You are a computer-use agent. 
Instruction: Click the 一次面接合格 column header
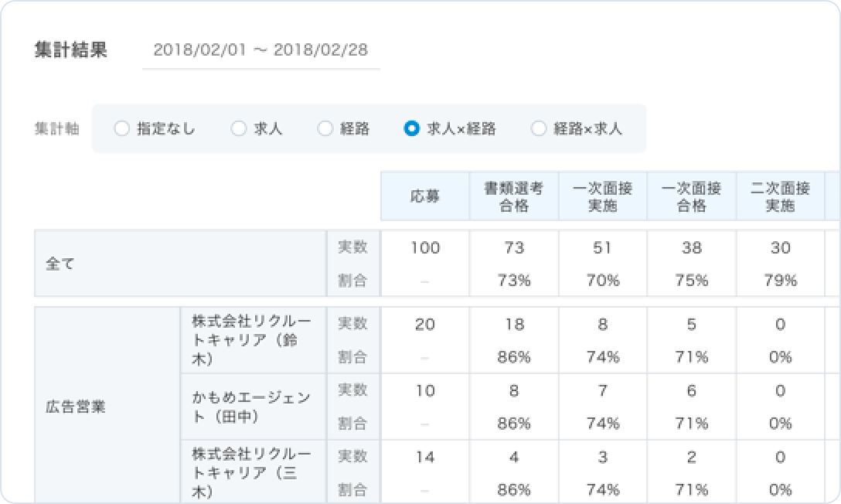coord(691,196)
